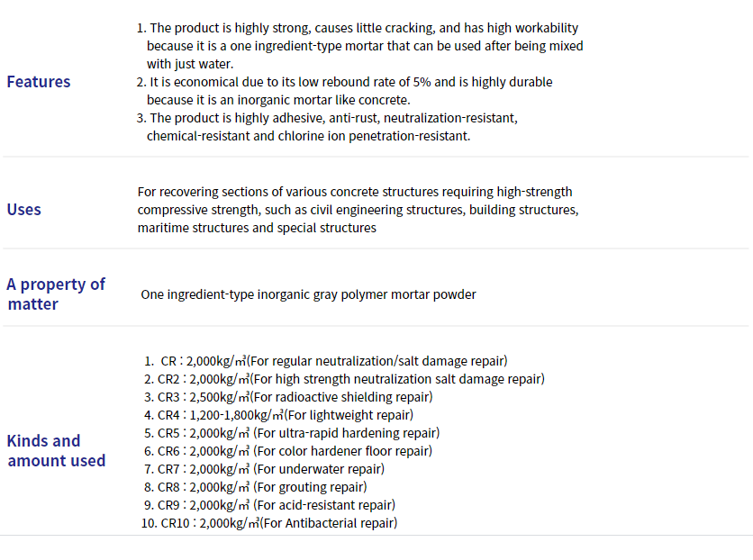
Task: Select the CR10 Antibacterial repair line
Action: (x=269, y=523)
